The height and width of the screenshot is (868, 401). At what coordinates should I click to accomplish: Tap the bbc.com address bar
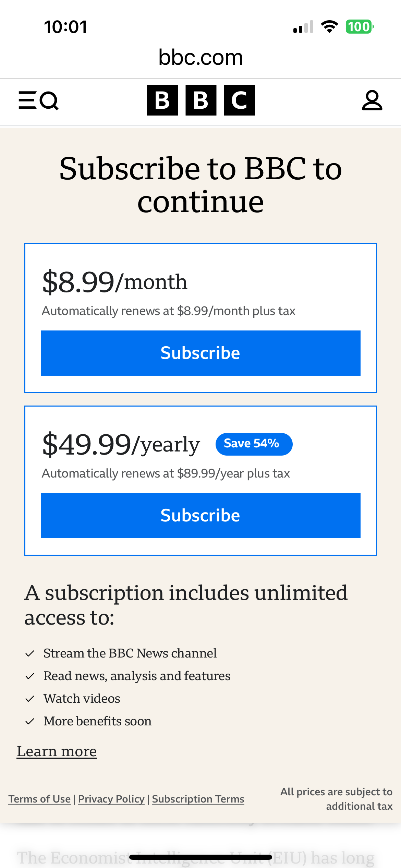click(200, 57)
